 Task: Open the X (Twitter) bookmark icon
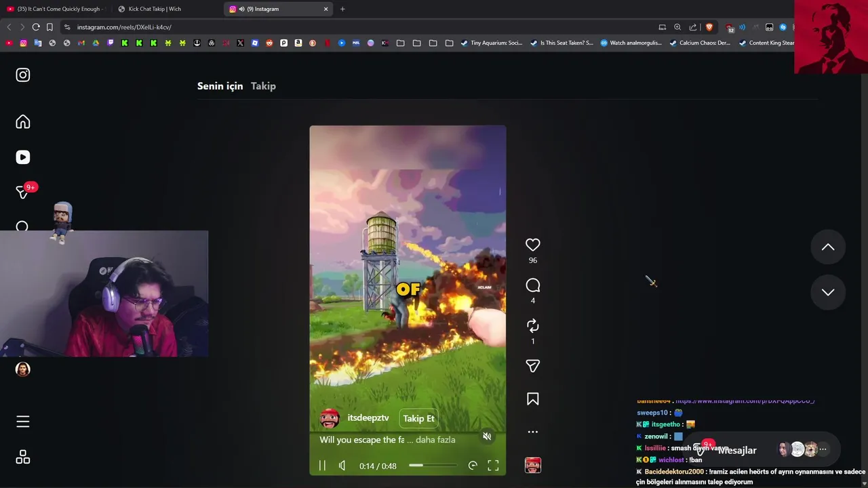point(240,43)
